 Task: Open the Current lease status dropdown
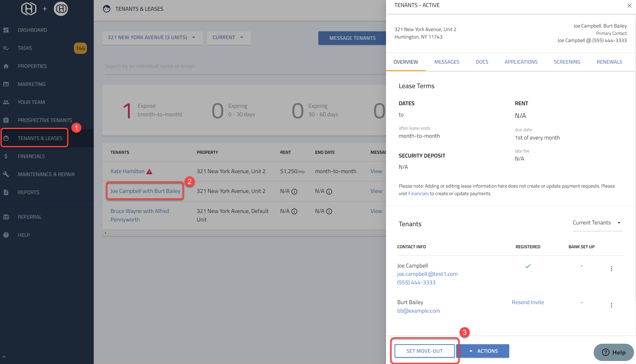click(x=228, y=38)
